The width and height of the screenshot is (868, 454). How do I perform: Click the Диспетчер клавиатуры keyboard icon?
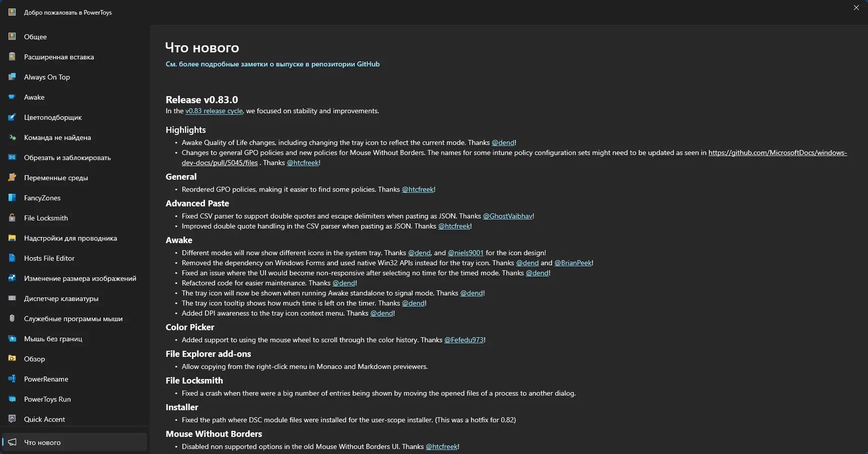click(x=12, y=298)
